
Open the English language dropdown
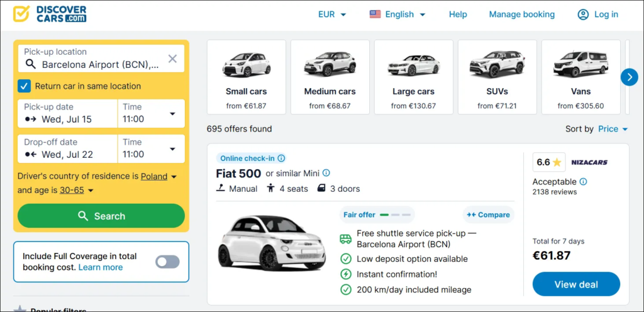pyautogui.click(x=397, y=14)
